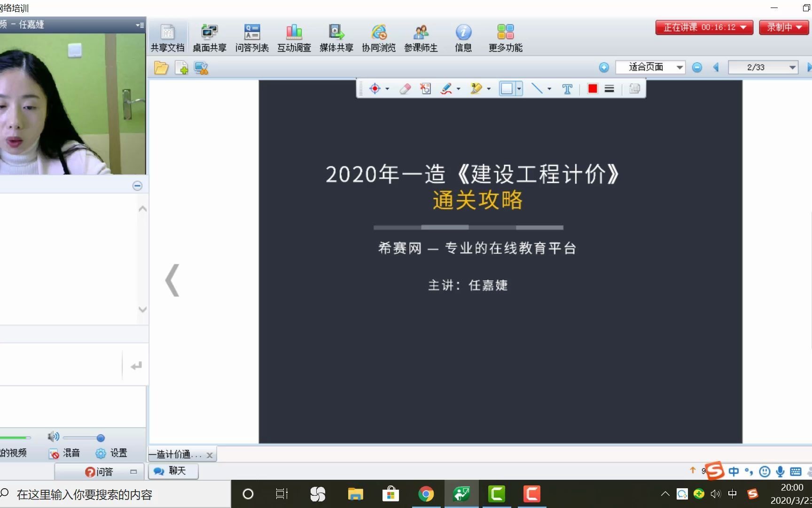Select the eraser annotation tool
The width and height of the screenshot is (812, 508).
(405, 88)
